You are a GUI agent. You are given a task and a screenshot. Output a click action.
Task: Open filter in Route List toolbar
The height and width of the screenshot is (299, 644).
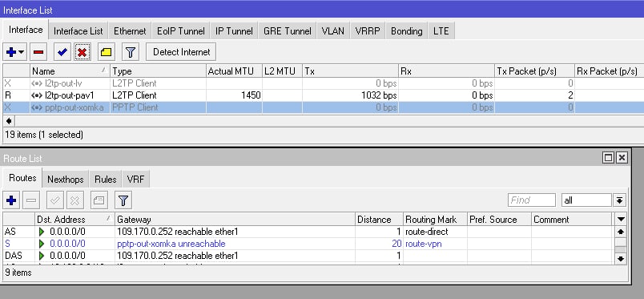(x=123, y=200)
